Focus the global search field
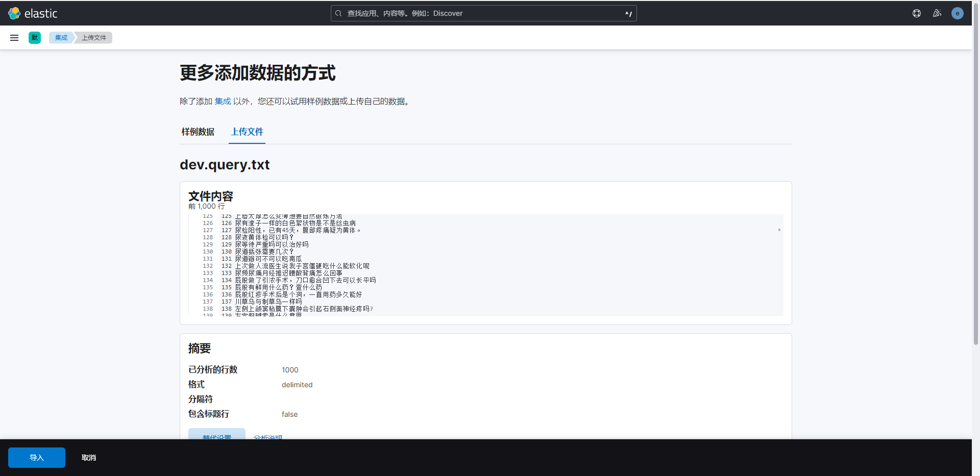Viewport: 980px width, 476px height. pos(483,13)
